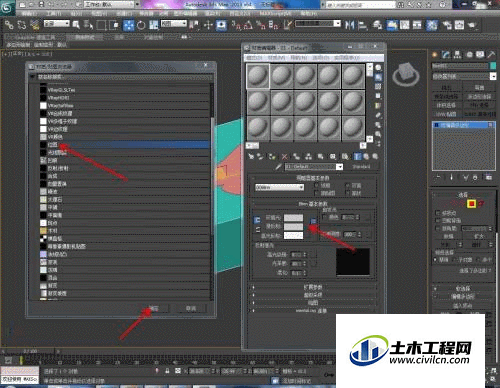Open the selection filter dropdown
Screen dimensions: 500x388
pos(57,24)
